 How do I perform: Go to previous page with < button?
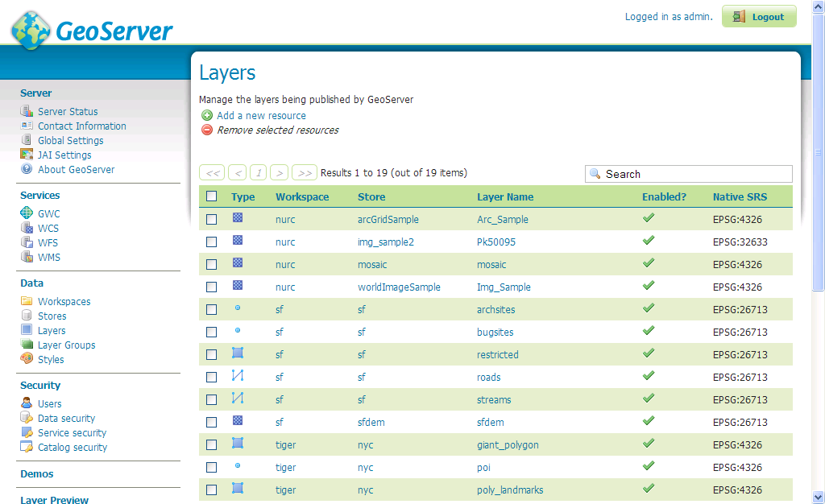[x=238, y=172]
